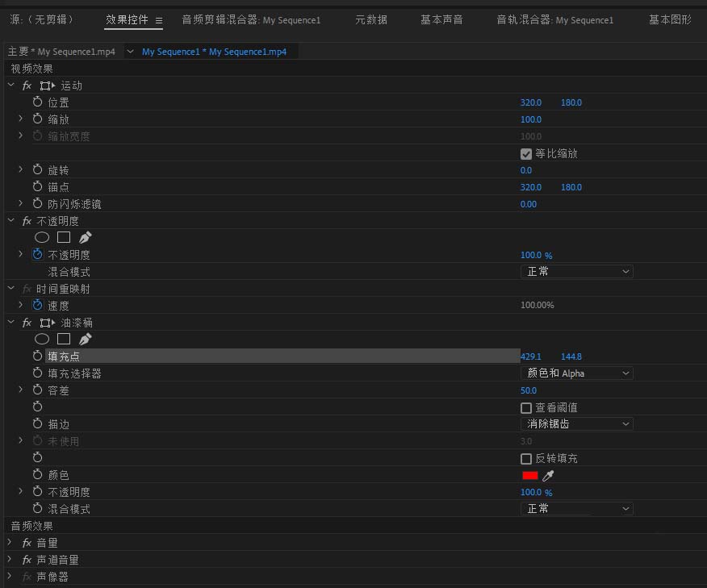
Task: Enable the 查看阈值 checkbox
Action: (x=526, y=408)
